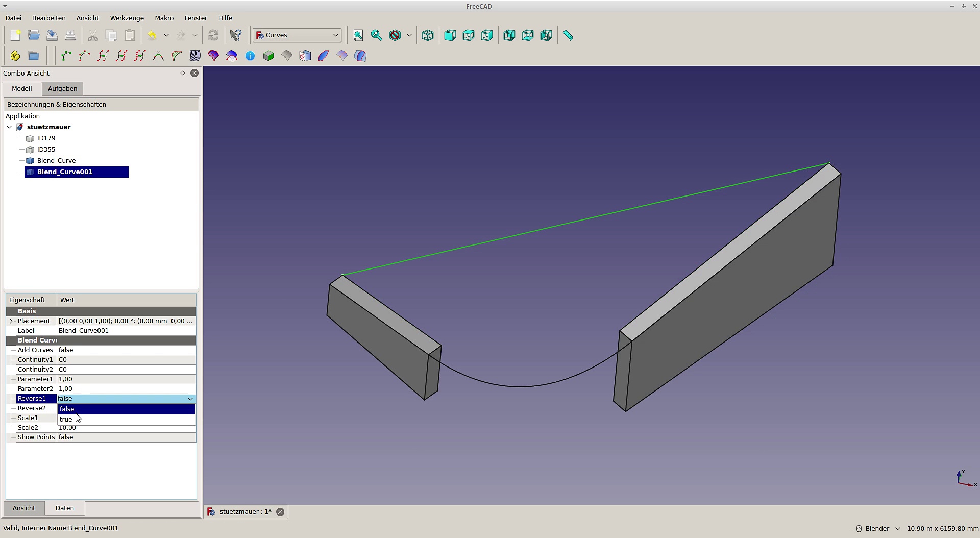Viewport: 980px width, 538px height.
Task: Click the Ansicht property tab at the bottom
Action: coord(24,508)
